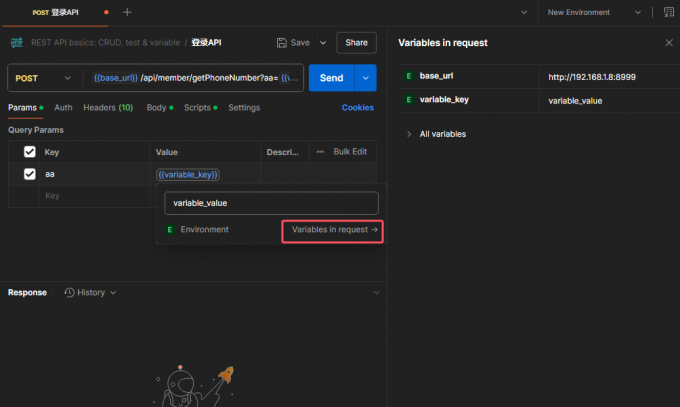Click the Query Params heading
This screenshot has height=407, width=680.
pos(36,130)
